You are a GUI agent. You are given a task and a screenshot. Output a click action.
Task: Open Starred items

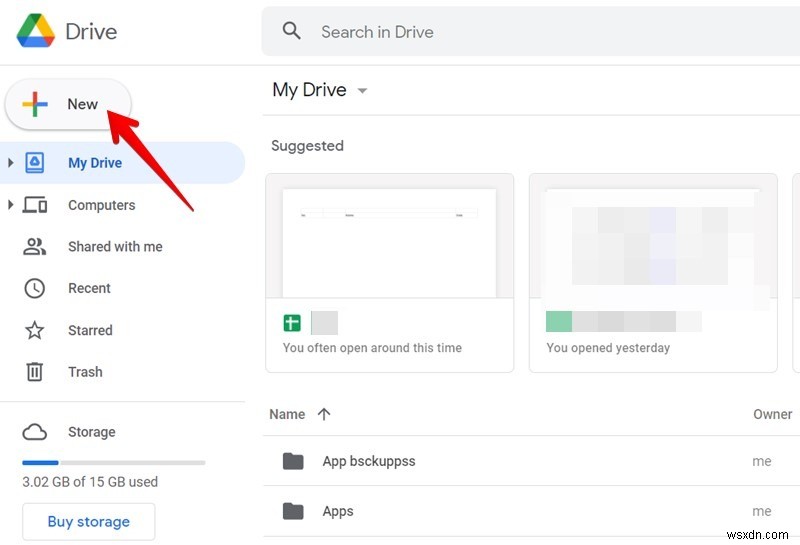pyautogui.click(x=90, y=330)
